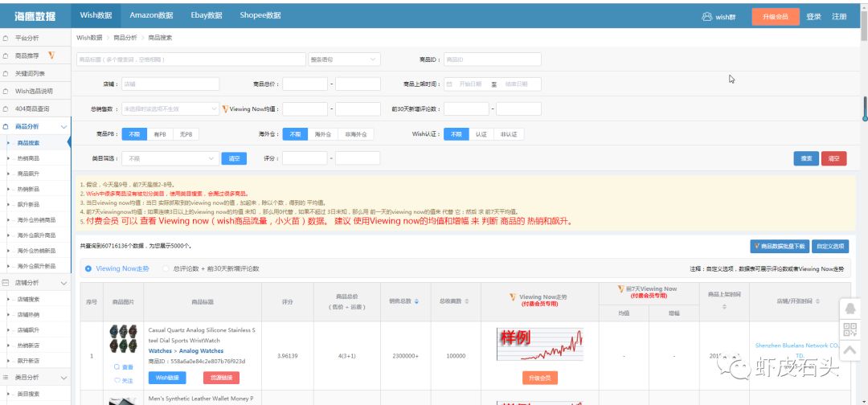Open Wish选品说明 in sidebar

tap(35, 91)
